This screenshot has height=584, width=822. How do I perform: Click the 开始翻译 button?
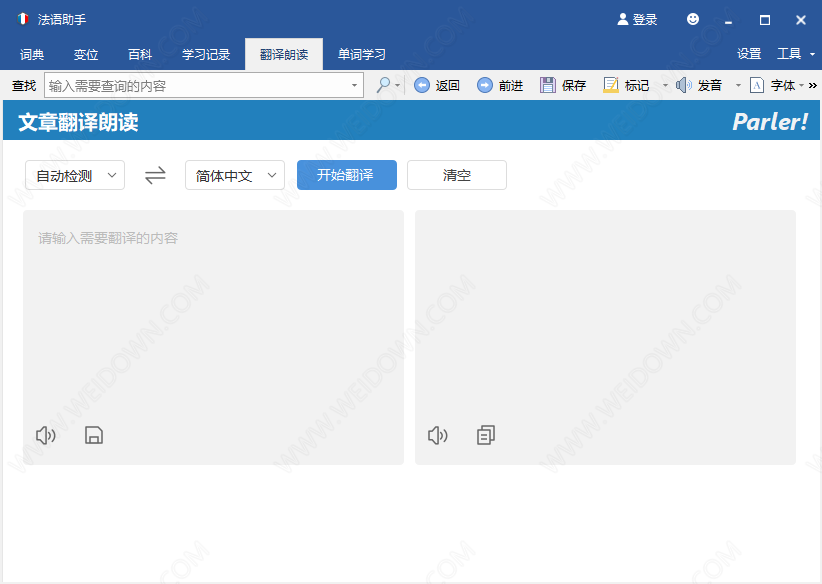click(x=346, y=175)
